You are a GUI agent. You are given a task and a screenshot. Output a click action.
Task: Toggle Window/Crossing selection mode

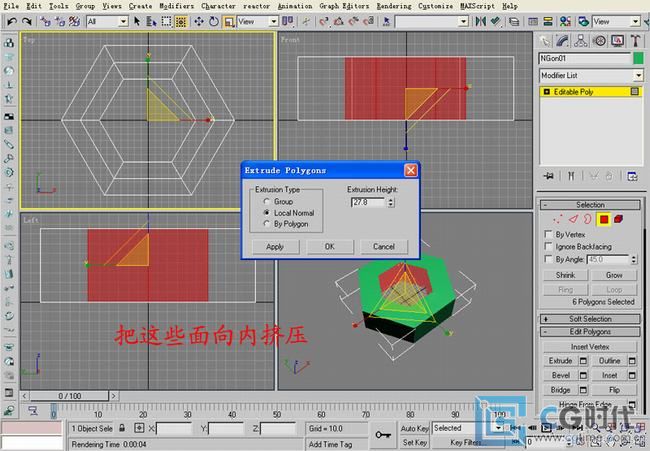(x=181, y=21)
